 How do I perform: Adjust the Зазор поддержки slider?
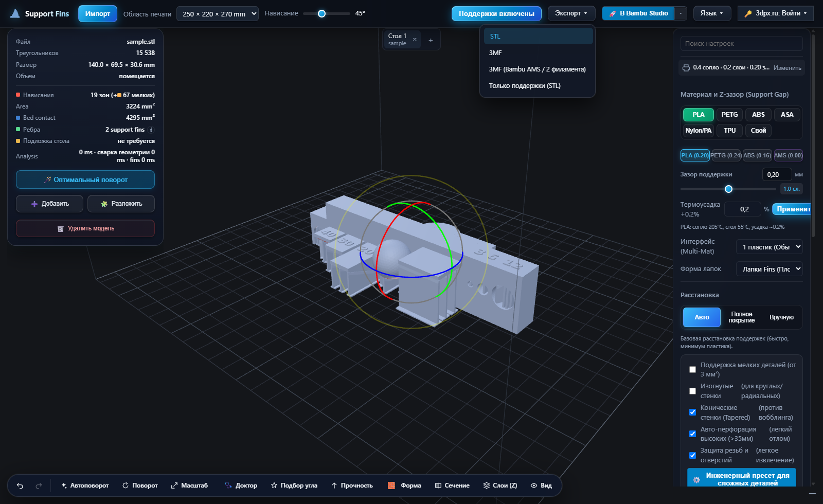click(728, 189)
